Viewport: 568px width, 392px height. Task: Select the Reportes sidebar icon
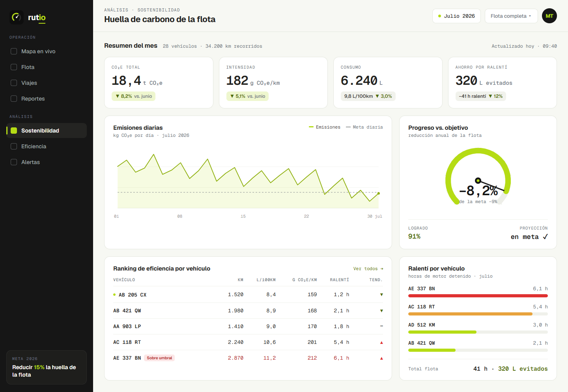[14, 99]
